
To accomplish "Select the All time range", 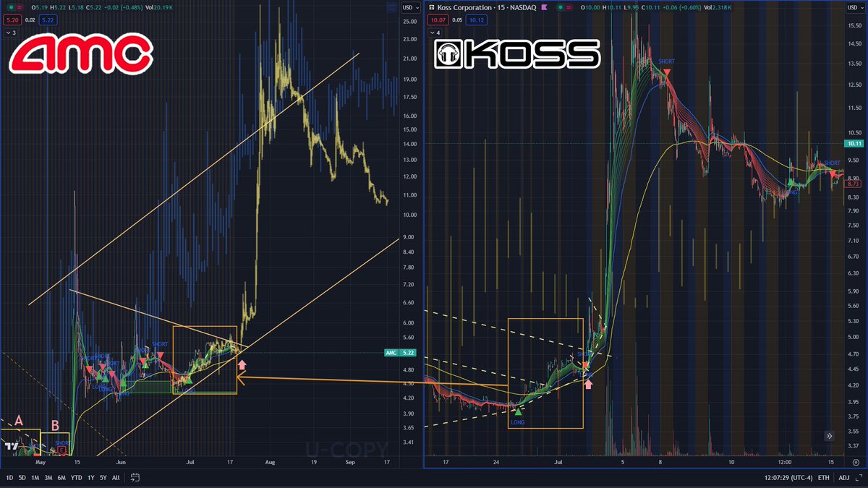I will coord(116,478).
